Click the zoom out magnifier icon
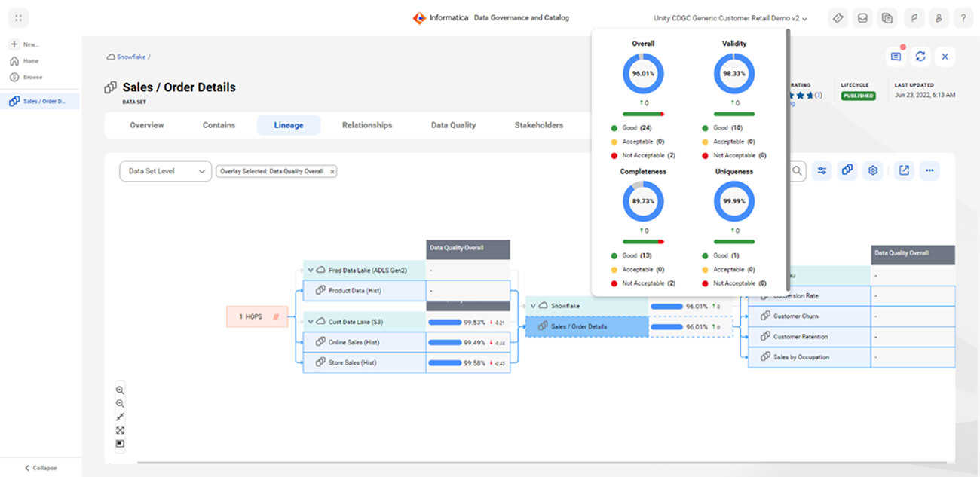Viewport: 980px width, 477px height. click(120, 404)
